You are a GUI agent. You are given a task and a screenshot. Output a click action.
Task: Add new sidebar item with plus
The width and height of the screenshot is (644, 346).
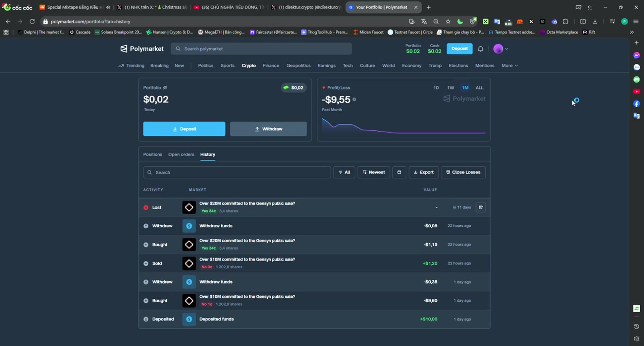637,43
